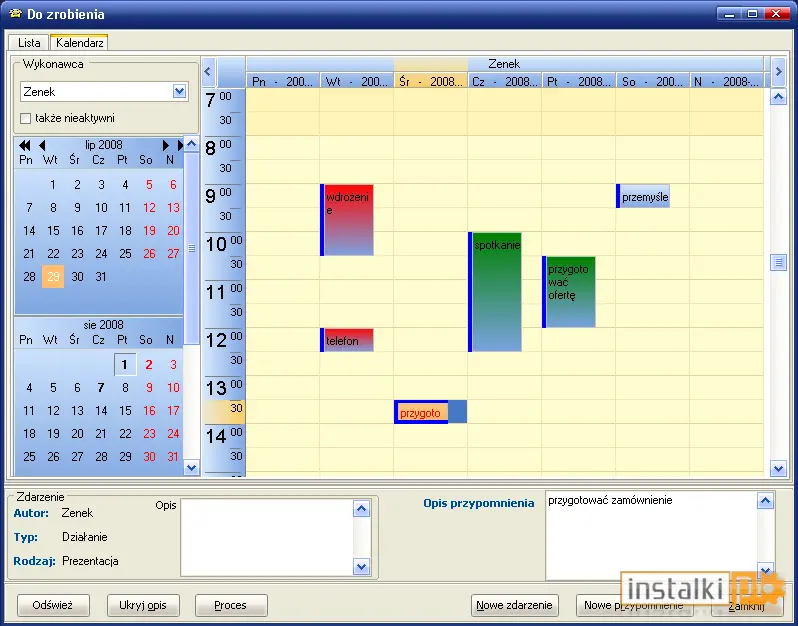Click the Ukryj opis button
Viewport: 798px width, 626px height.
[143, 605]
